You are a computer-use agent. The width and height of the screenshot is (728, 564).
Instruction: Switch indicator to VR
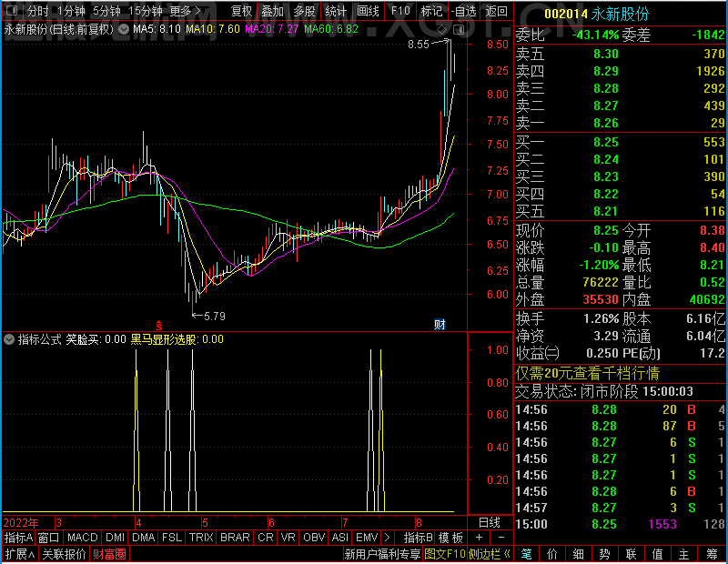tap(288, 538)
